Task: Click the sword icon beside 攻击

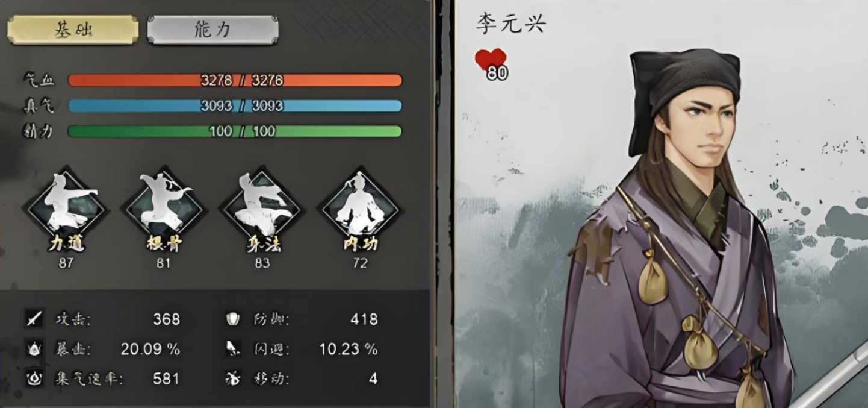Action: coord(35,319)
